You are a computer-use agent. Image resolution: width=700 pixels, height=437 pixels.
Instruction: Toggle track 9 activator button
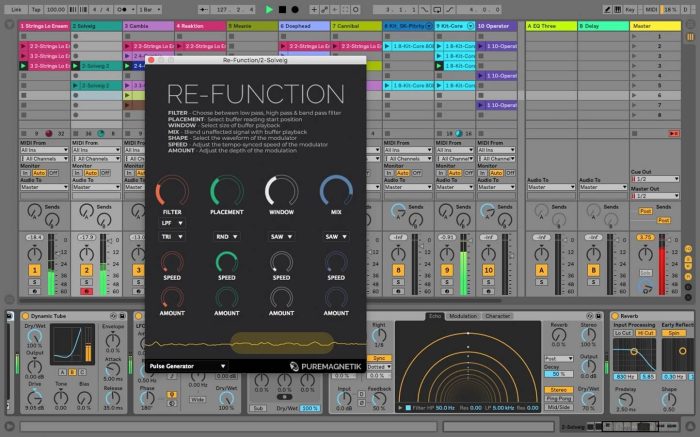(446, 270)
